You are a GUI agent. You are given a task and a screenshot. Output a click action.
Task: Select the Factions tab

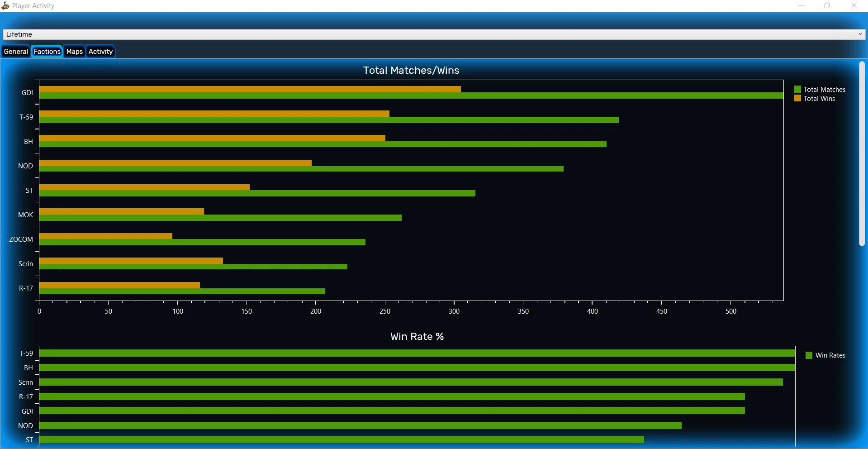tap(47, 52)
